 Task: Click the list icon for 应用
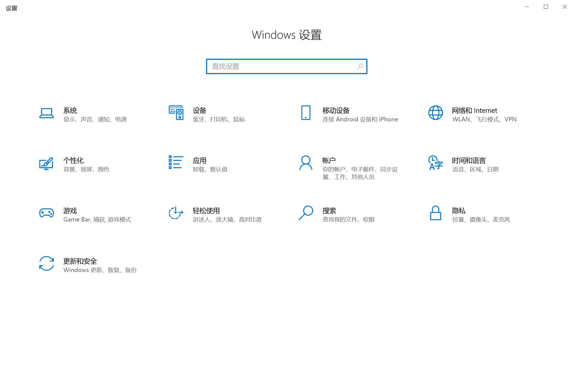point(176,162)
